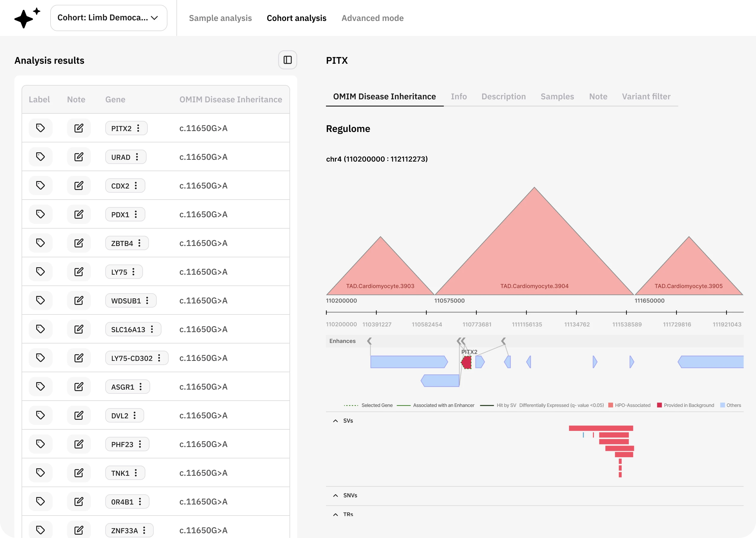
Task: Edit the note for ASGR1 row
Action: tap(79, 387)
